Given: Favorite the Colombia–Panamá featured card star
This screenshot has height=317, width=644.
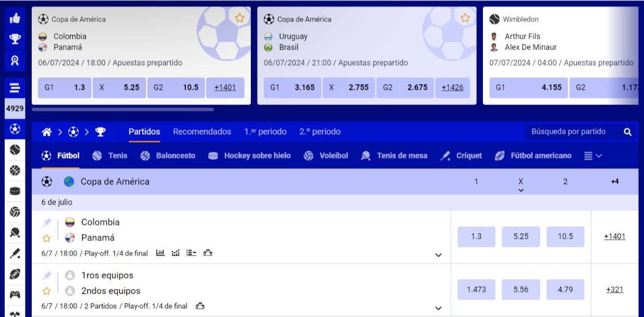Looking at the screenshot, I should tap(240, 18).
